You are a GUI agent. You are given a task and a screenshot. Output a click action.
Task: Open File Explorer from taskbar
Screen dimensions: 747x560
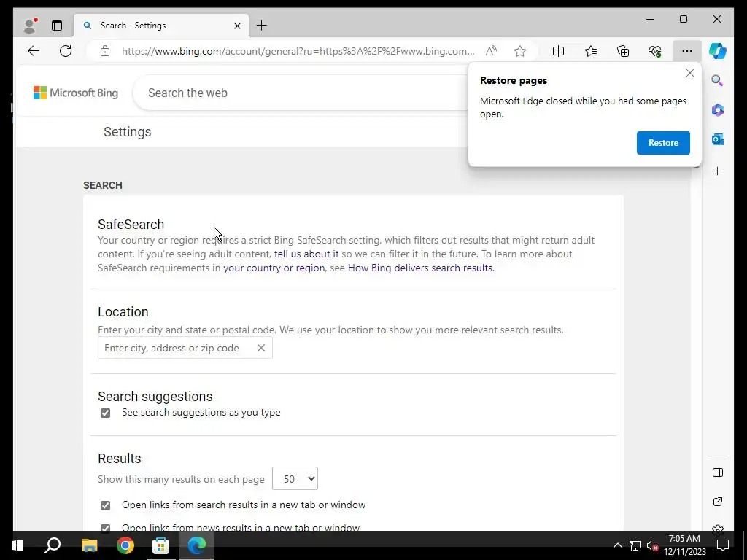coord(89,545)
